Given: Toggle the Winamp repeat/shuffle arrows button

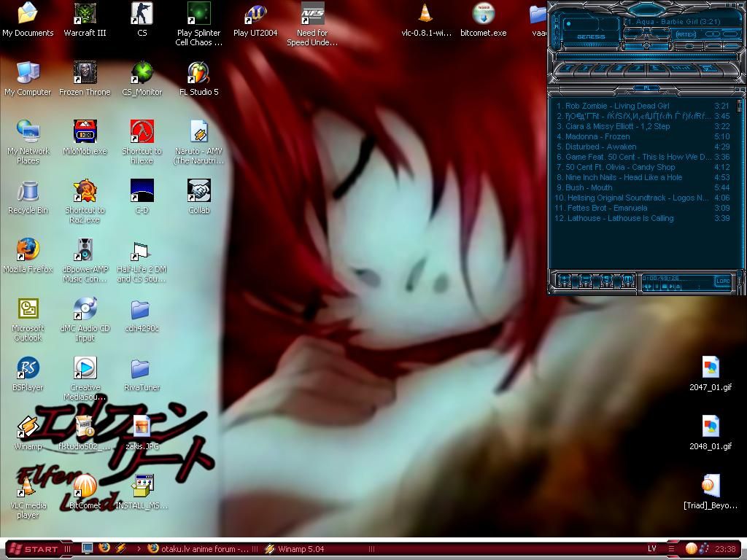Looking at the screenshot, I should click(708, 68).
